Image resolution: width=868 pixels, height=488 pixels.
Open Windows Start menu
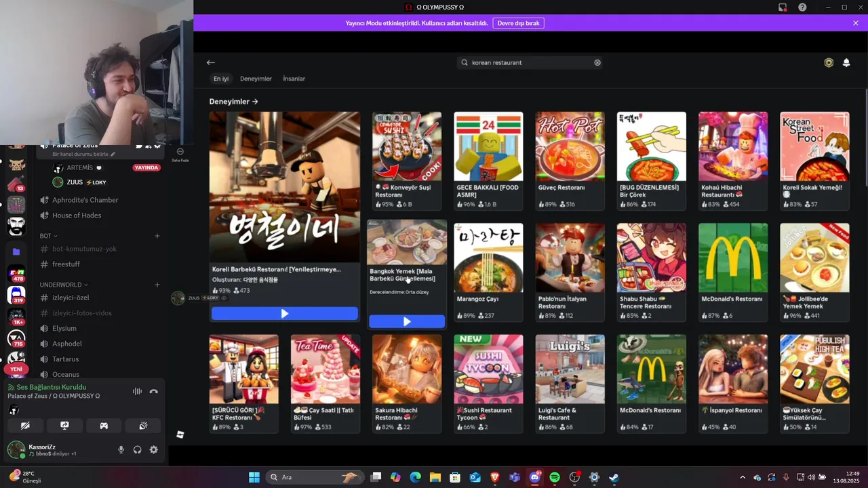(x=254, y=477)
